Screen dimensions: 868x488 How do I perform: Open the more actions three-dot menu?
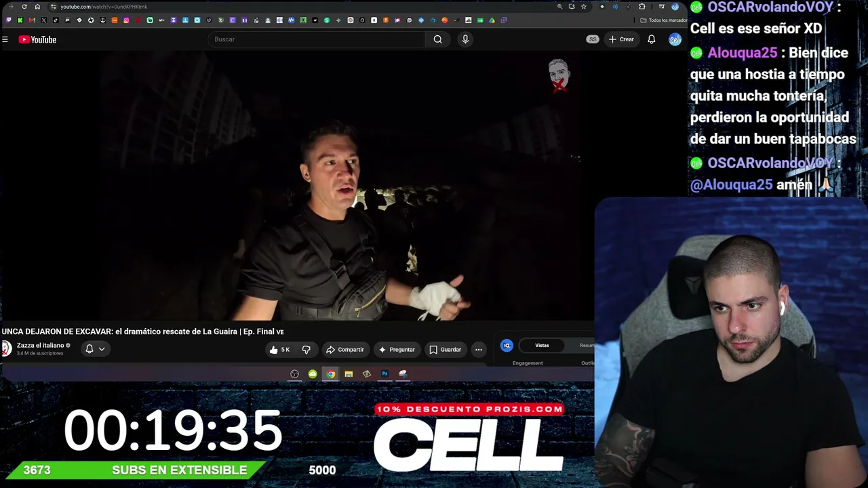(x=479, y=350)
